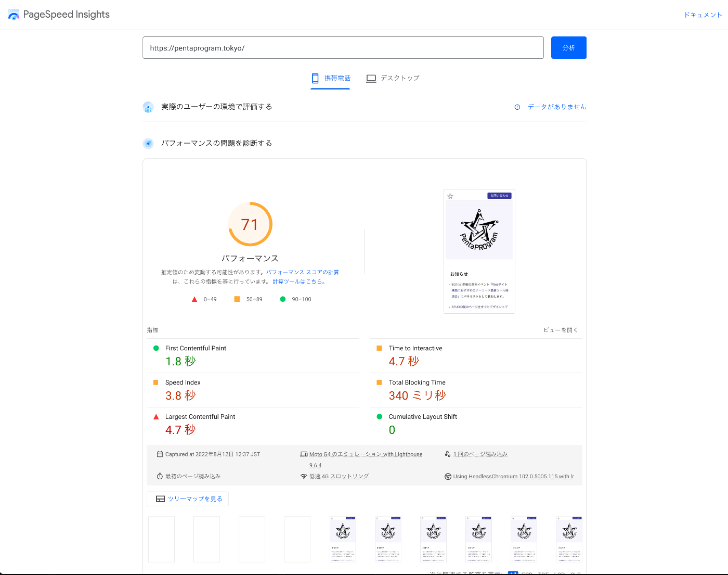This screenshot has width=728, height=575.
Task: Click the 低速 4G スロットリング text
Action: 339,476
